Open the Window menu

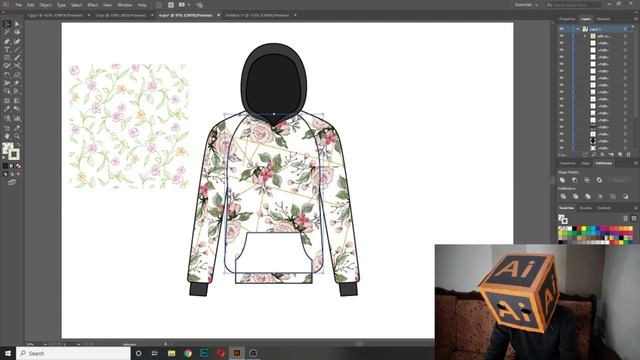click(125, 5)
